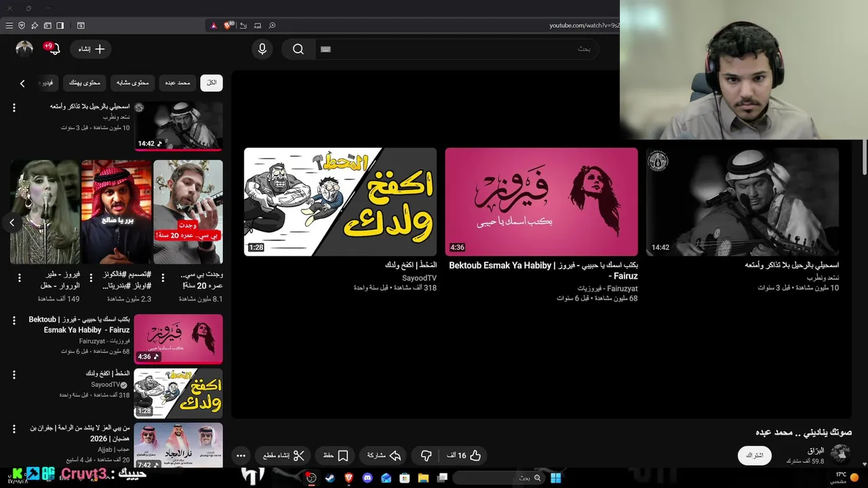Click the إنشاء مقطع clip button
Viewport: 868px width, 488px height.
[x=283, y=455]
